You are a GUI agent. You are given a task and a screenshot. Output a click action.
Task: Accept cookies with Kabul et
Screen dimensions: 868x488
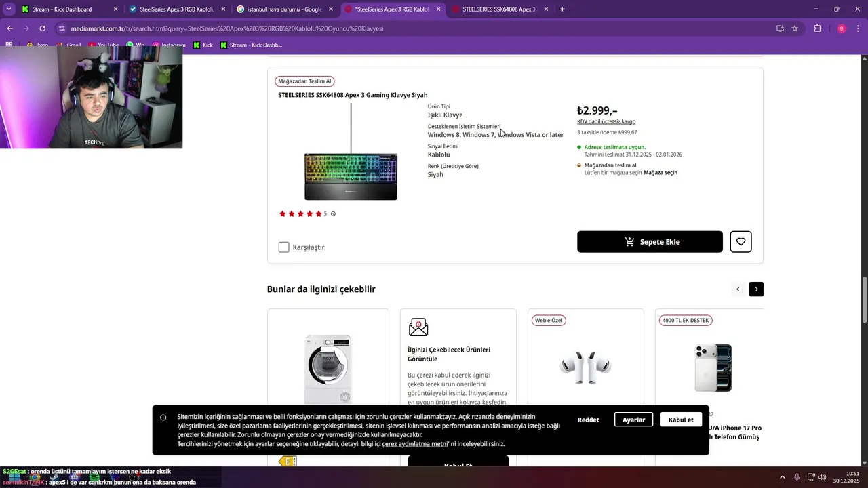[681, 420]
